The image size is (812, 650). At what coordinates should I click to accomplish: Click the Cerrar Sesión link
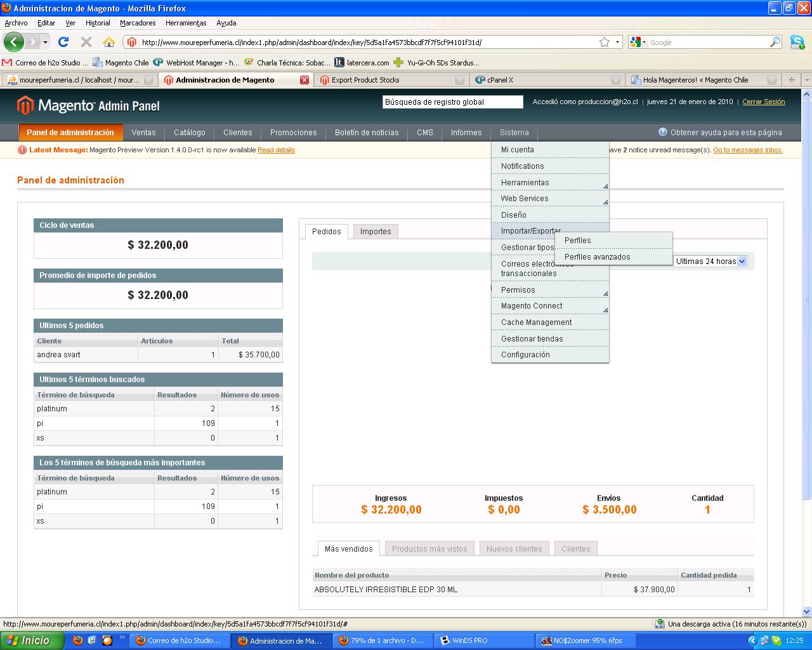point(764,102)
